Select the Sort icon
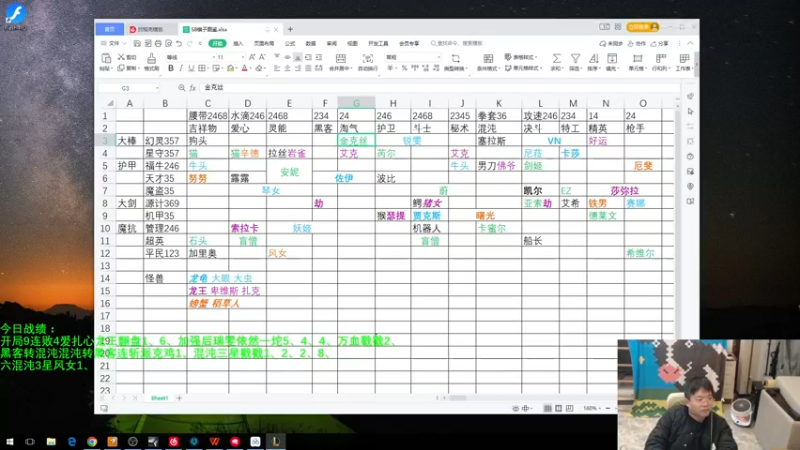This screenshot has width=800, height=450. point(593,61)
